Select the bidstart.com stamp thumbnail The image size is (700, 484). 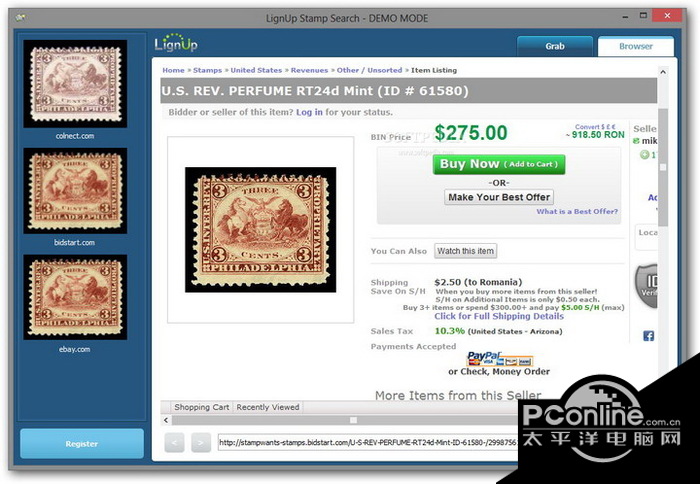75,191
